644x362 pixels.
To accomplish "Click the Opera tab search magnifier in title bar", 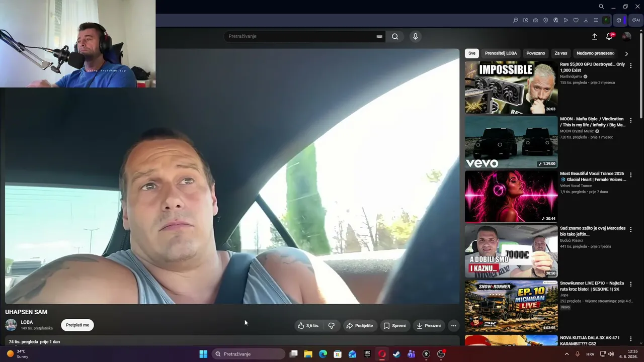I will [601, 7].
